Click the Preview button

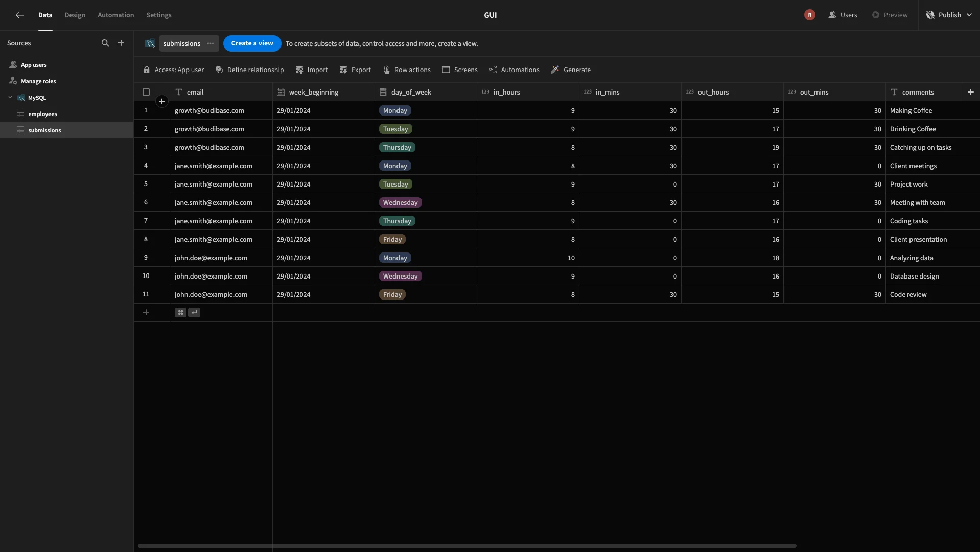pyautogui.click(x=890, y=15)
